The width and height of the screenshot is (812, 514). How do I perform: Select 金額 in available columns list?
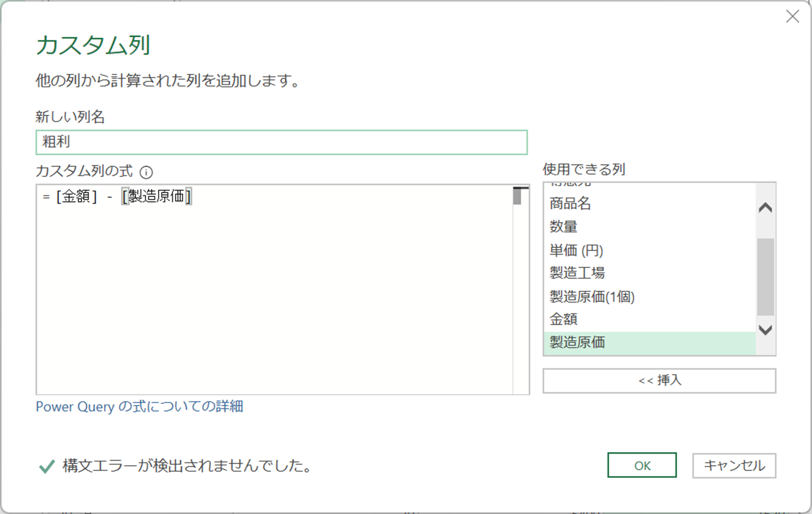coord(563,319)
